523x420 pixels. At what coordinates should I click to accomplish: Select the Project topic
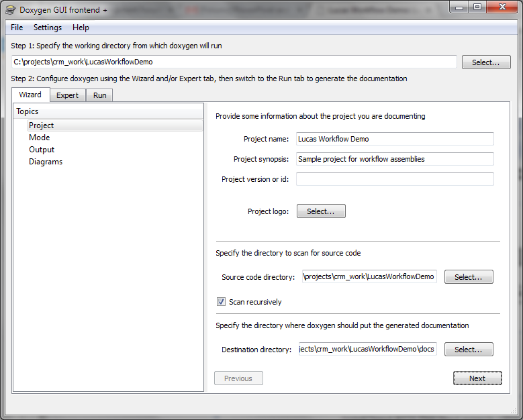coord(115,125)
